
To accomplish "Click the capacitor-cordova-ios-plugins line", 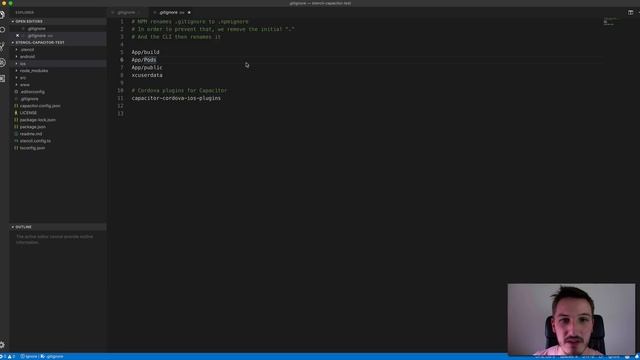I will (x=176, y=98).
